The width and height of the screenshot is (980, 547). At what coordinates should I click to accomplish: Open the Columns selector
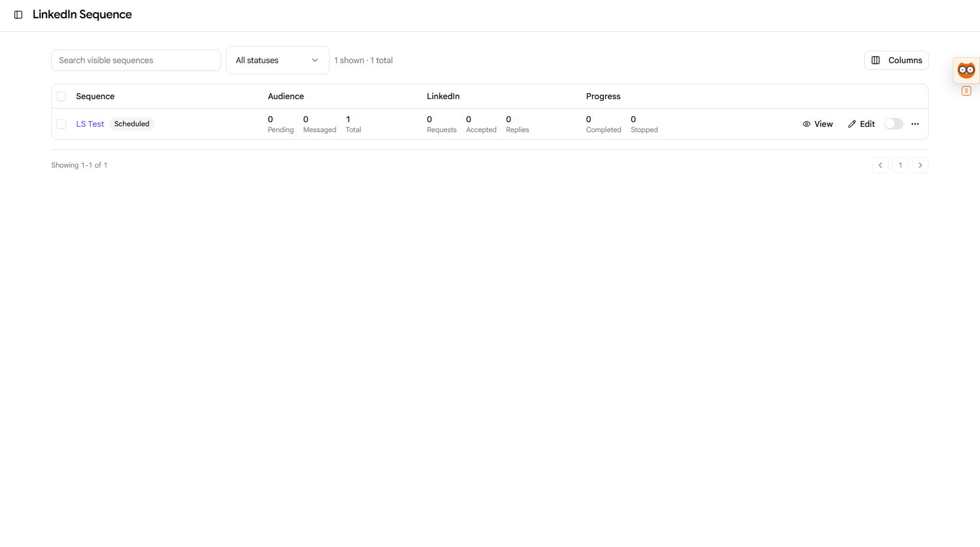[896, 60]
